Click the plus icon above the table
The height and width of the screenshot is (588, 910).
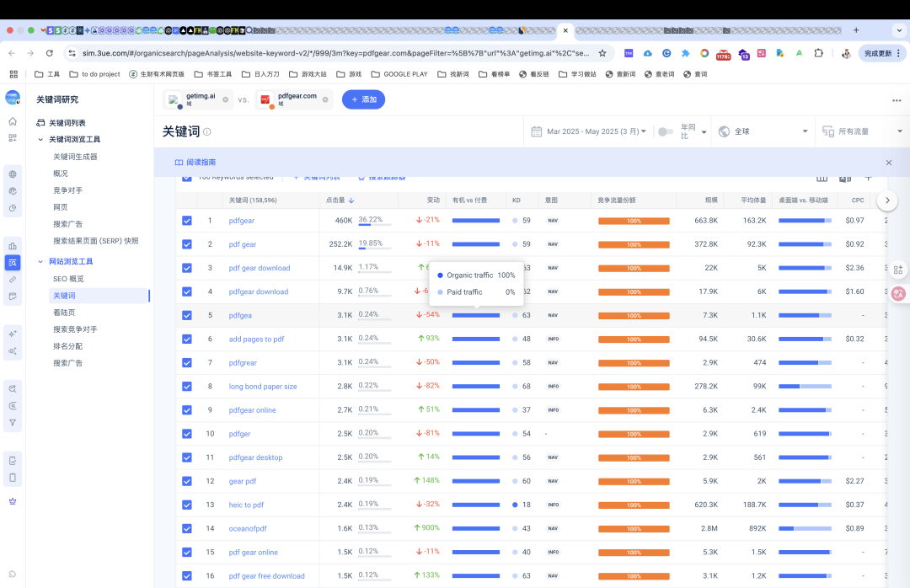[868, 179]
